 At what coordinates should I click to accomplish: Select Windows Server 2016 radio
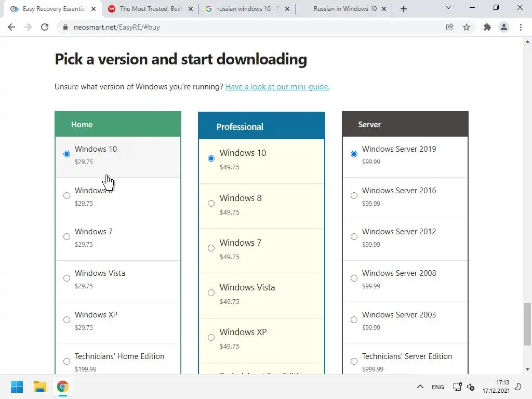click(354, 195)
